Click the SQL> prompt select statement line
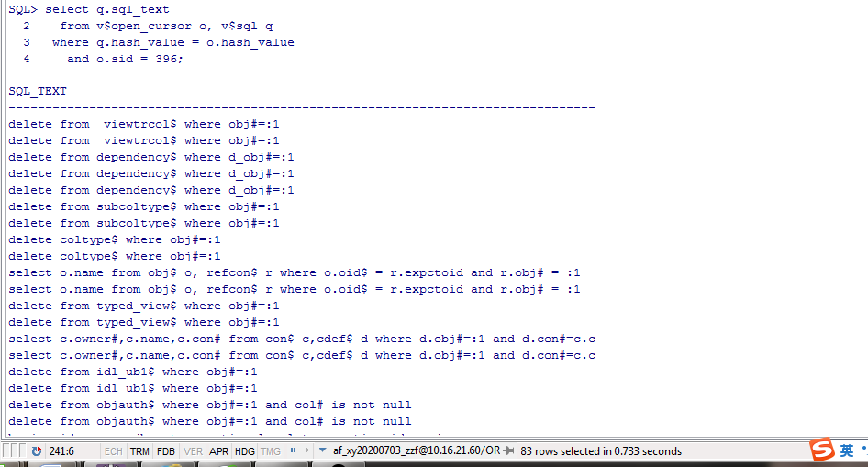The width and height of the screenshot is (868, 467). 88,9
